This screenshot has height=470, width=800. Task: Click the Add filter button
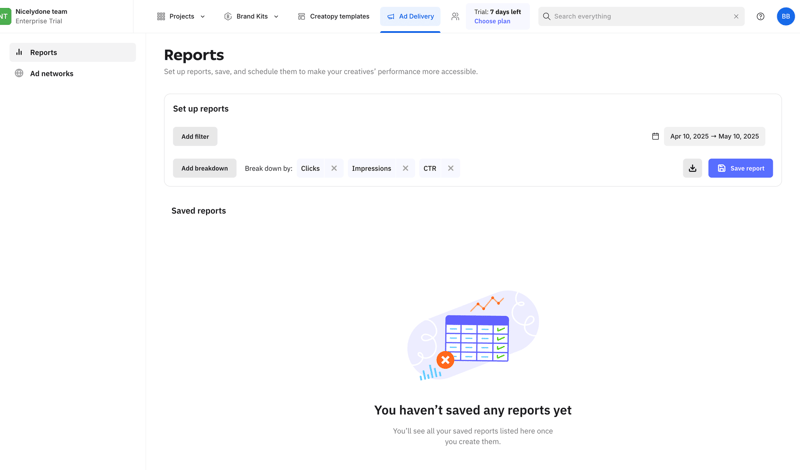tap(195, 136)
